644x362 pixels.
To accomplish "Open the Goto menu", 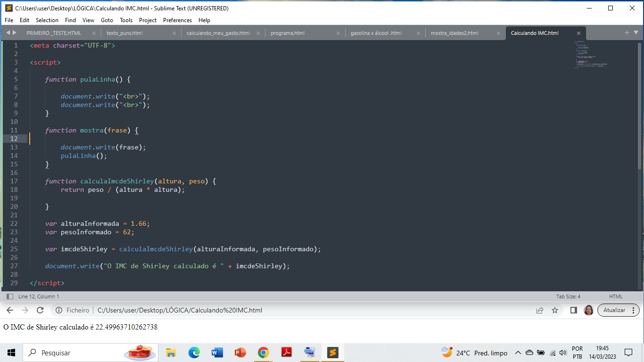I will tap(107, 20).
